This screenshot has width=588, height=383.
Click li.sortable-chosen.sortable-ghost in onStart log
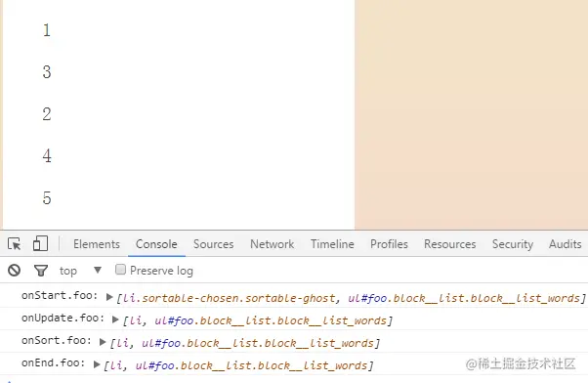(x=229, y=298)
